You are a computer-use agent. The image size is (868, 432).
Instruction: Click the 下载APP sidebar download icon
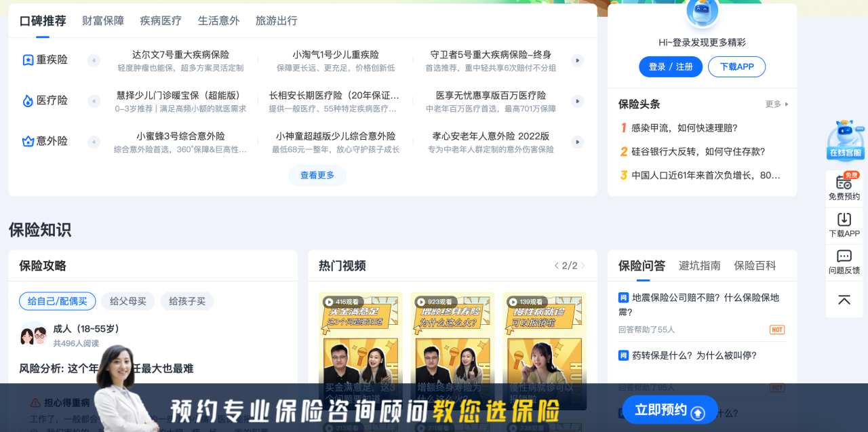pos(844,220)
